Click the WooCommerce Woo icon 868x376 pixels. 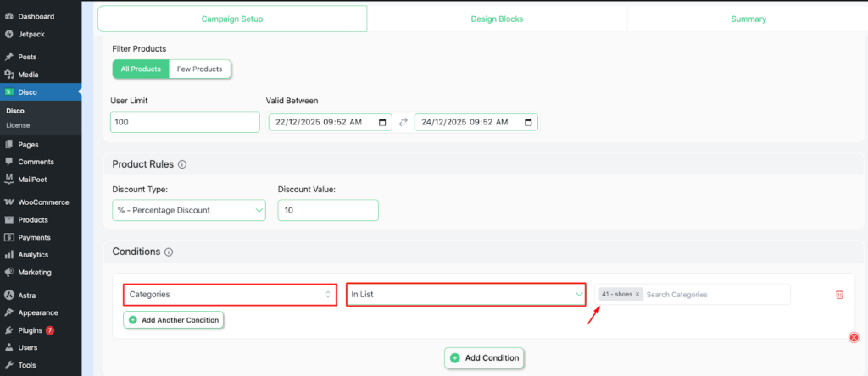[8, 202]
